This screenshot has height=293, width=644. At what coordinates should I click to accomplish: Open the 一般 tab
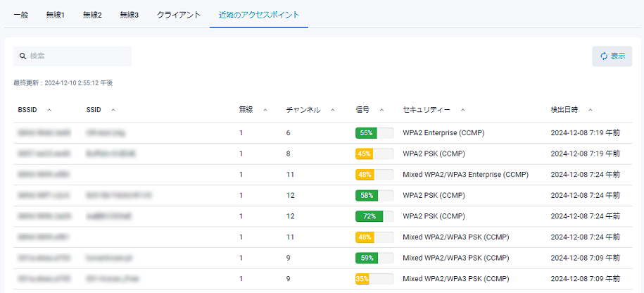click(21, 15)
